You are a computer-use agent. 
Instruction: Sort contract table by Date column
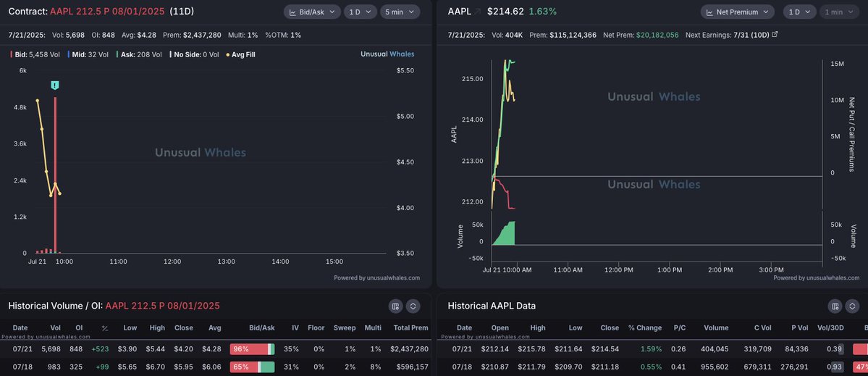[20, 328]
